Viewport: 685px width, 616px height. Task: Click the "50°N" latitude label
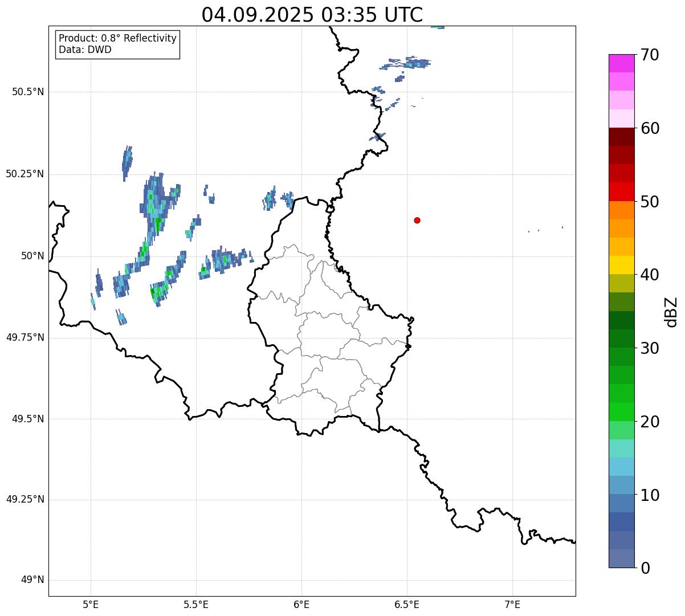33,256
